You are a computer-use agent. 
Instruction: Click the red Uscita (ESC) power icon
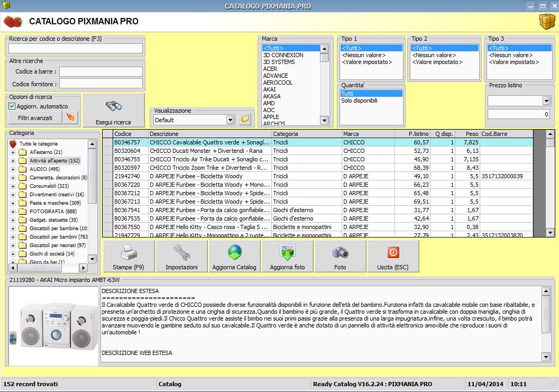(393, 252)
